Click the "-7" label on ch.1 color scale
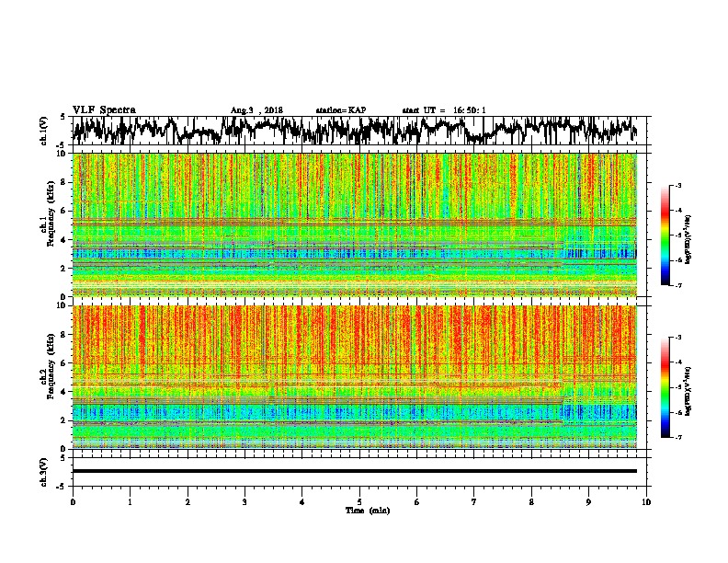Screen dimensions: 728x563 [x=677, y=285]
